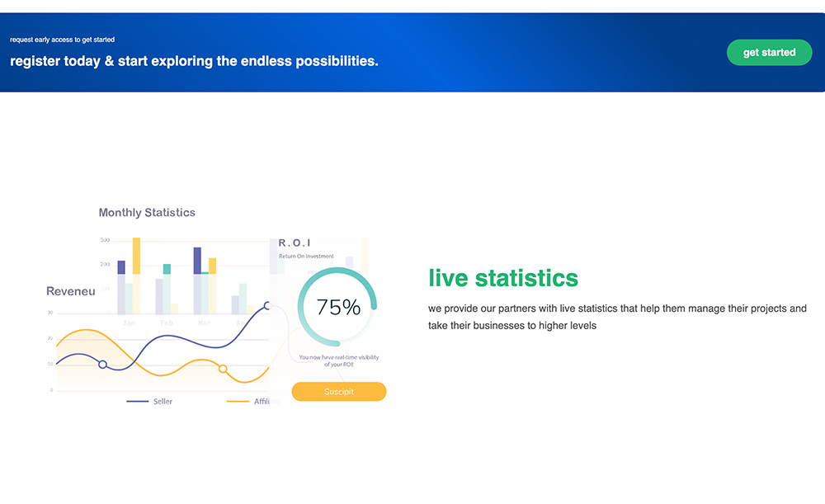Click the register today banner headline

click(194, 61)
